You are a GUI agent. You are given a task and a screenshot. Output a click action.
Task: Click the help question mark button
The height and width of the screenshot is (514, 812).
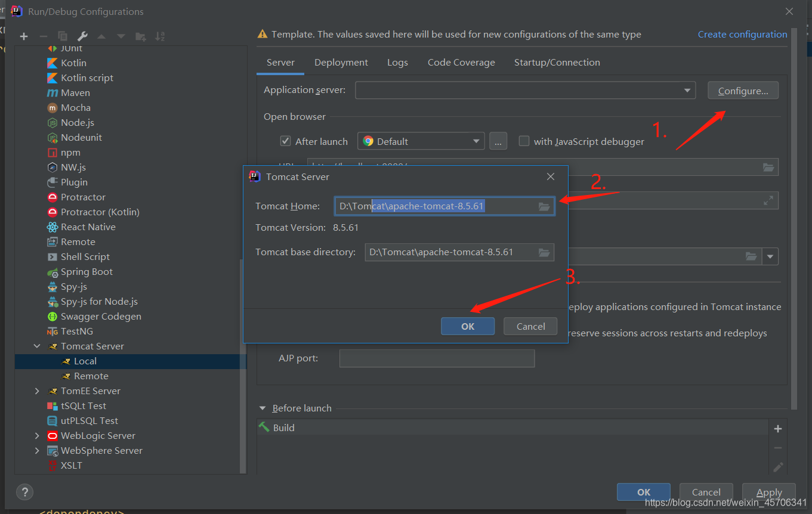tap(24, 492)
